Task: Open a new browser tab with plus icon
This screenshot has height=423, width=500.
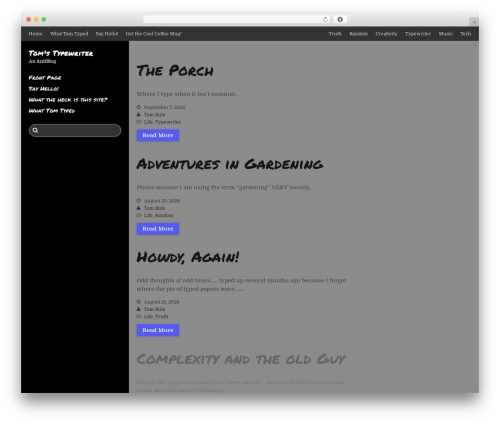Action: (474, 22)
